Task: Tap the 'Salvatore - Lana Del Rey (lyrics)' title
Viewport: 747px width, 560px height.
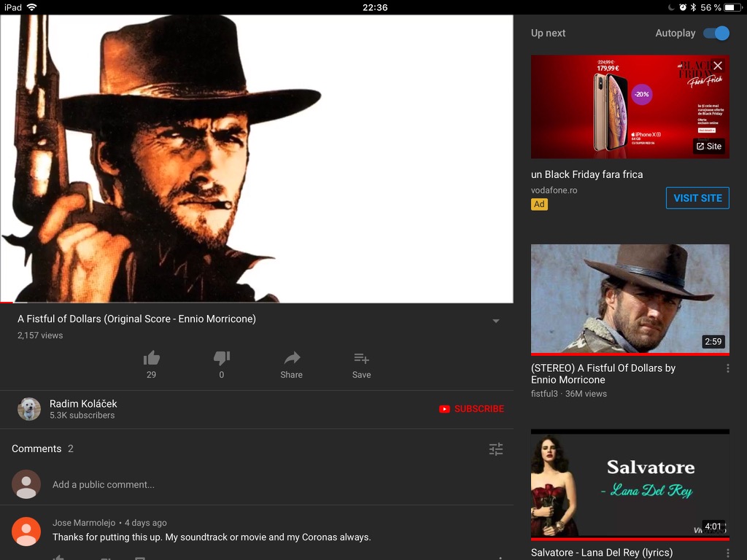Action: 602,553
